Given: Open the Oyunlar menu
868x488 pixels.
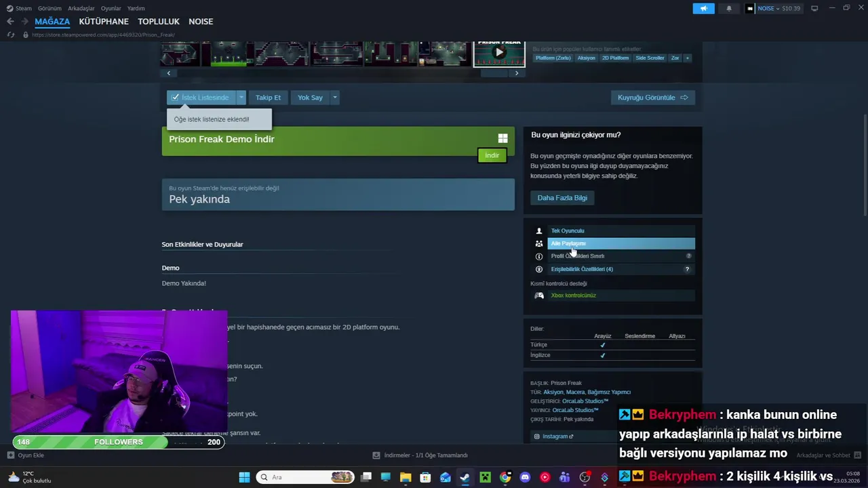Looking at the screenshot, I should coord(111,8).
